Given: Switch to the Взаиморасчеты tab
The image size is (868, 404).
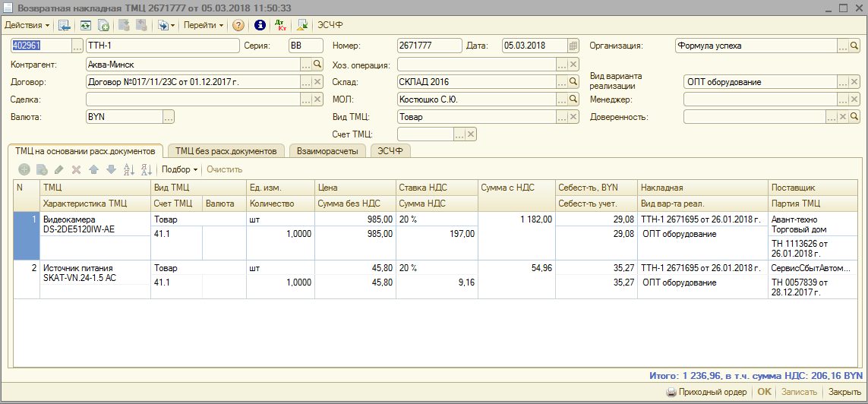Looking at the screenshot, I should 328,151.
